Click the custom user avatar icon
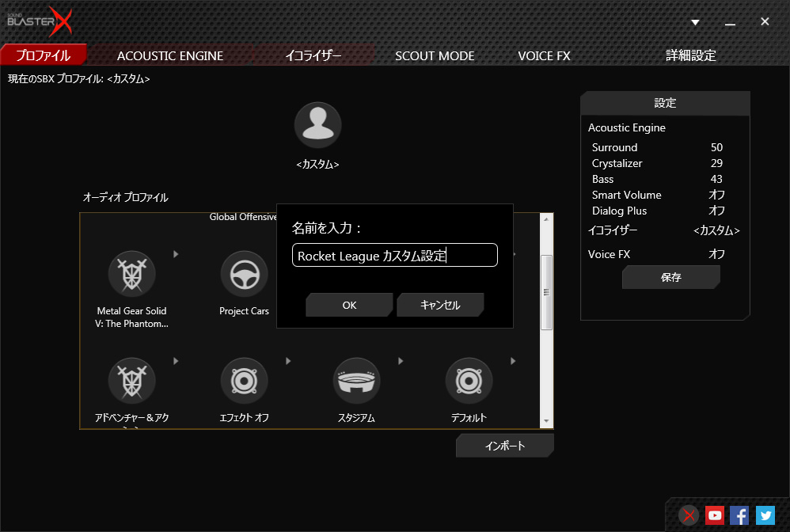This screenshot has width=790, height=532. click(x=317, y=125)
